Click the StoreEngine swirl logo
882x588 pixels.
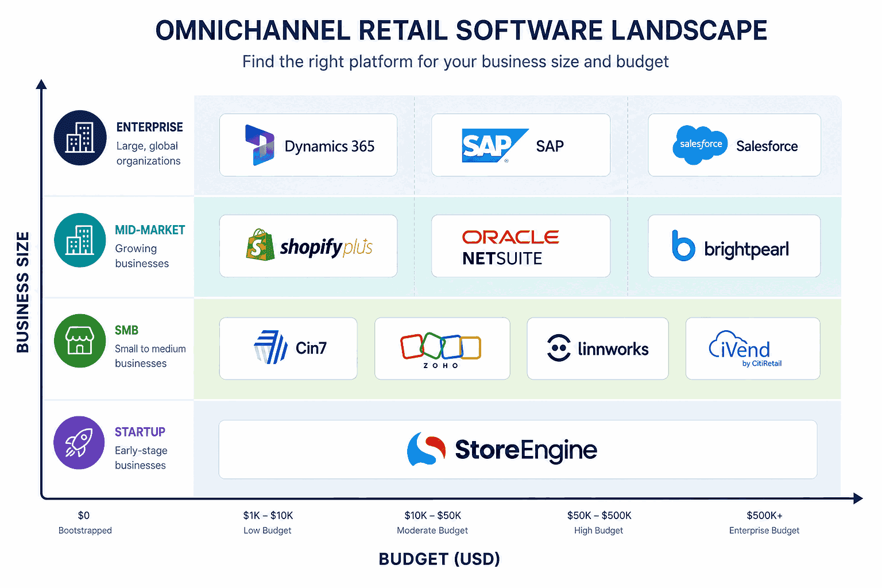point(426,448)
